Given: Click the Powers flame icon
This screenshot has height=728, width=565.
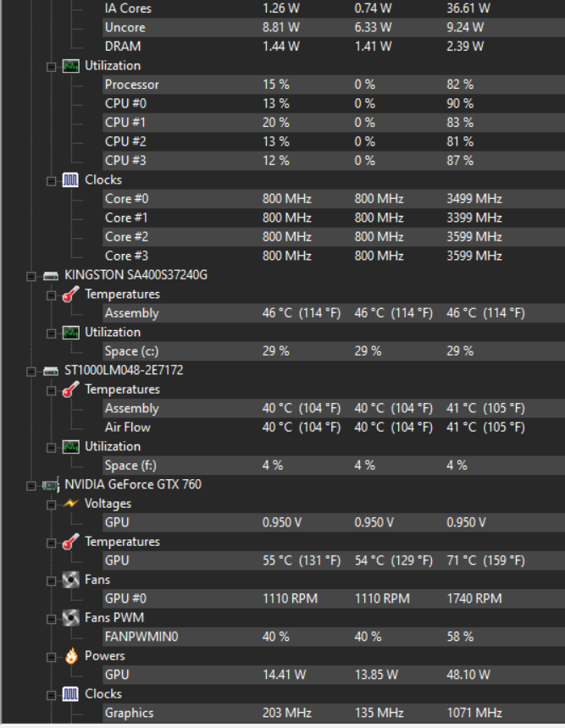Looking at the screenshot, I should pyautogui.click(x=70, y=656).
